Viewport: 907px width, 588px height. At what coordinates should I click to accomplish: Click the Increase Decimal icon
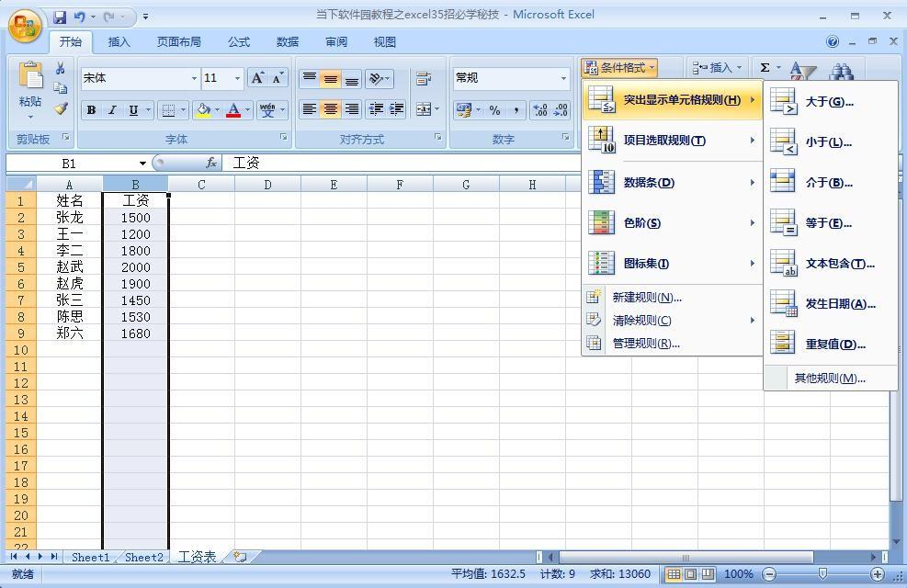pyautogui.click(x=540, y=110)
